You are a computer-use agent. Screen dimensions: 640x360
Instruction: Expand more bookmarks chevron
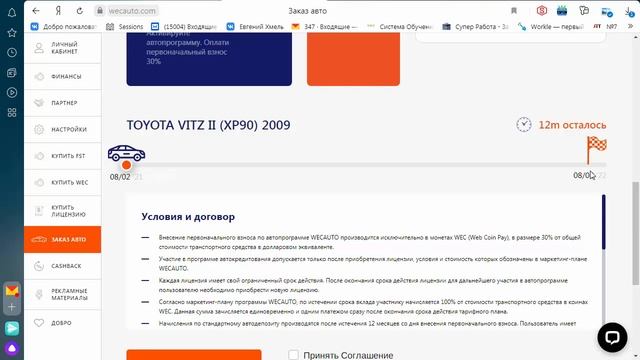pyautogui.click(x=631, y=27)
